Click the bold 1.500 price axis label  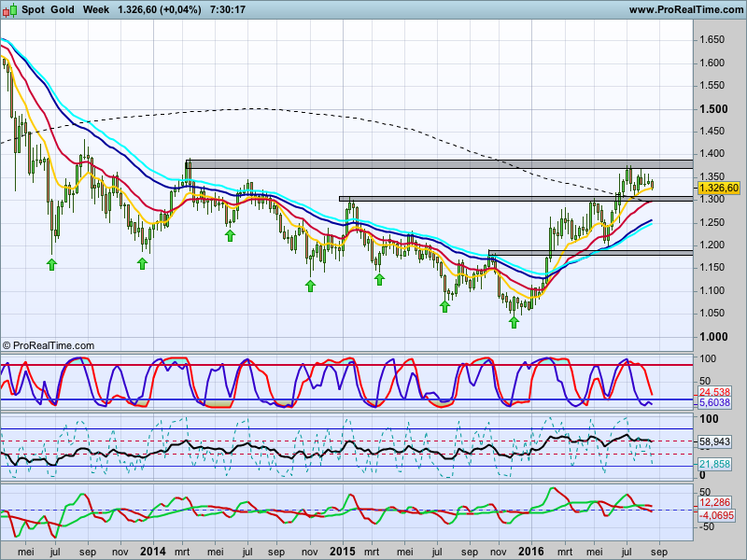(x=713, y=109)
